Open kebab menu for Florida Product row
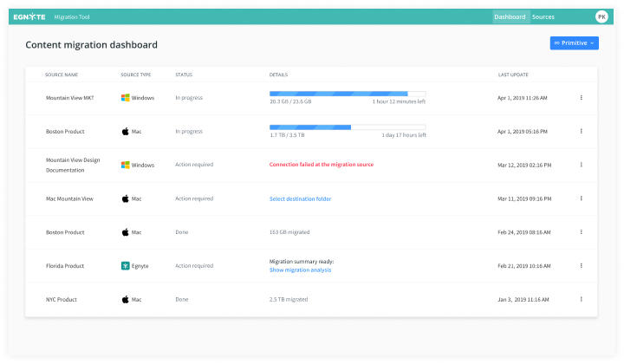624x364 pixels. tap(581, 266)
